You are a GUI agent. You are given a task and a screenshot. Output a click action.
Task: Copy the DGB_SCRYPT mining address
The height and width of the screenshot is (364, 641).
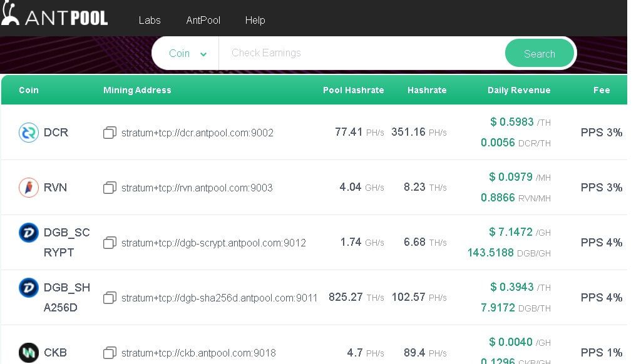pos(110,243)
